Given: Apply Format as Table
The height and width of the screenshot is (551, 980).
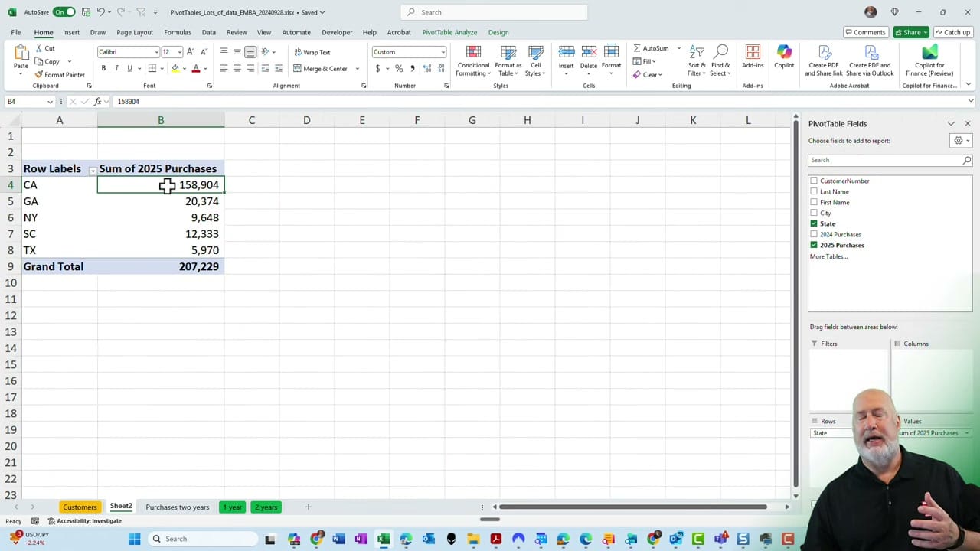Looking at the screenshot, I should coord(508,61).
